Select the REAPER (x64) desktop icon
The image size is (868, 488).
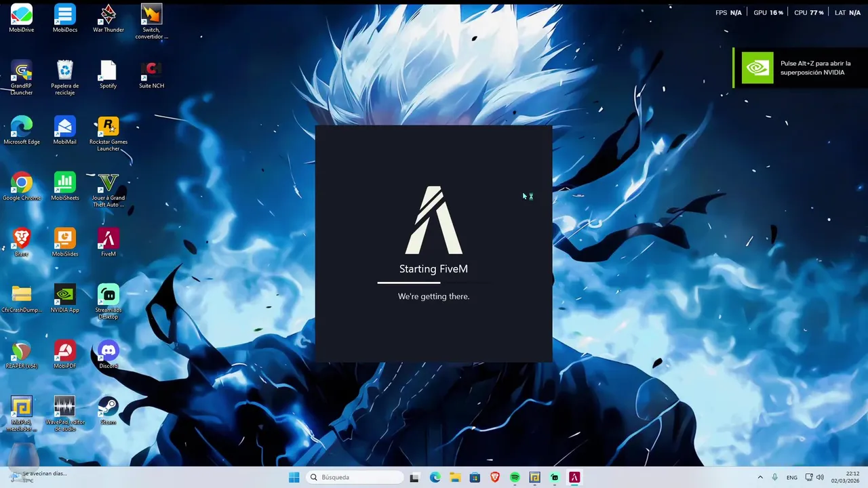click(x=22, y=355)
